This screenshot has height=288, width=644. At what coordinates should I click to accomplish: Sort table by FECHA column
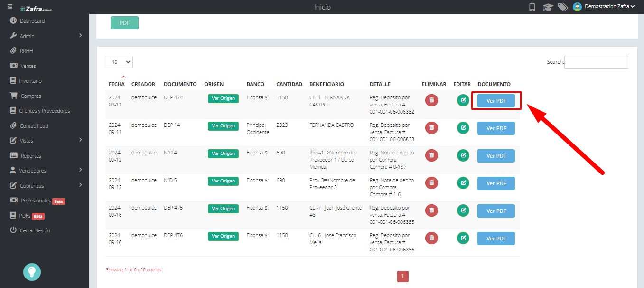tap(117, 84)
